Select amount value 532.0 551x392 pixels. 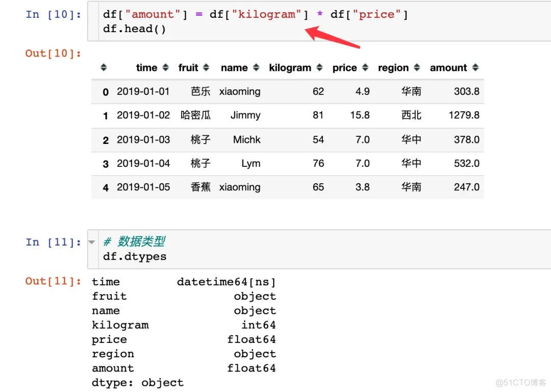(x=467, y=163)
